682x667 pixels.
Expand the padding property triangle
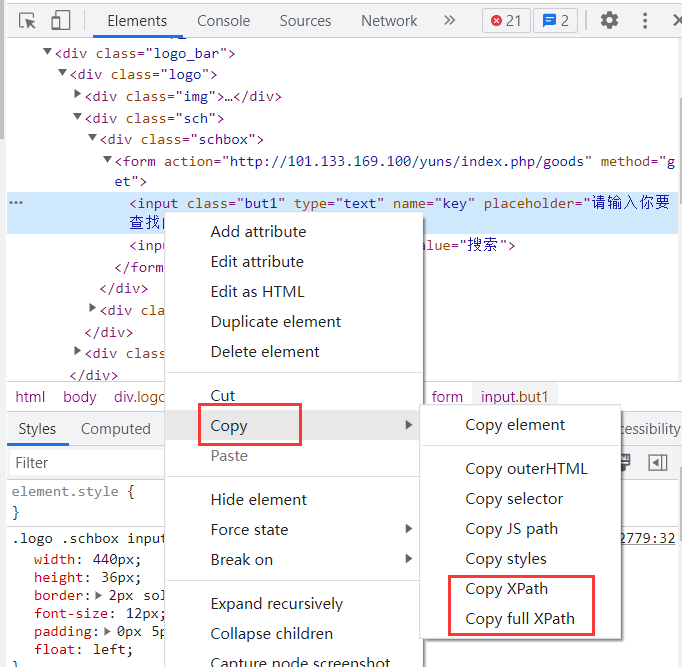pos(107,631)
